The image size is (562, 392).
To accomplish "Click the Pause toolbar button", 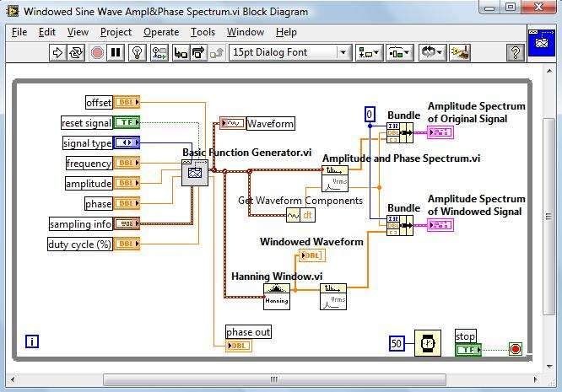I will [116, 52].
